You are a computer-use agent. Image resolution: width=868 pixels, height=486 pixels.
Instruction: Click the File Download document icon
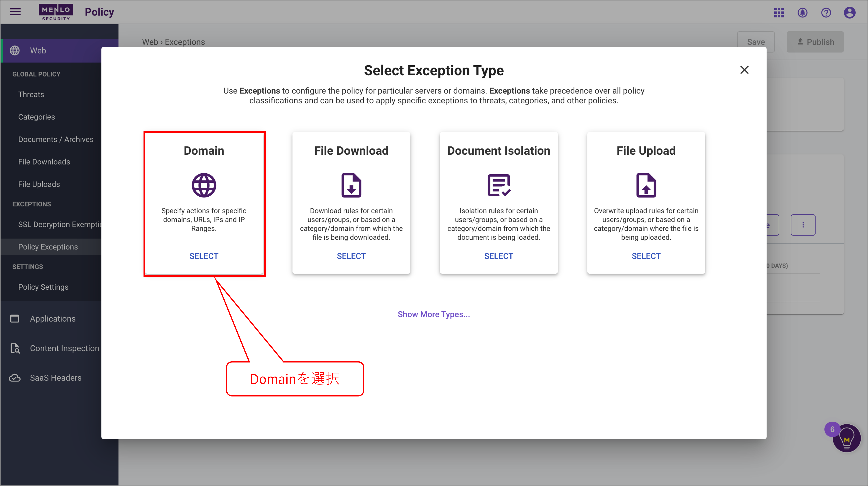point(351,185)
